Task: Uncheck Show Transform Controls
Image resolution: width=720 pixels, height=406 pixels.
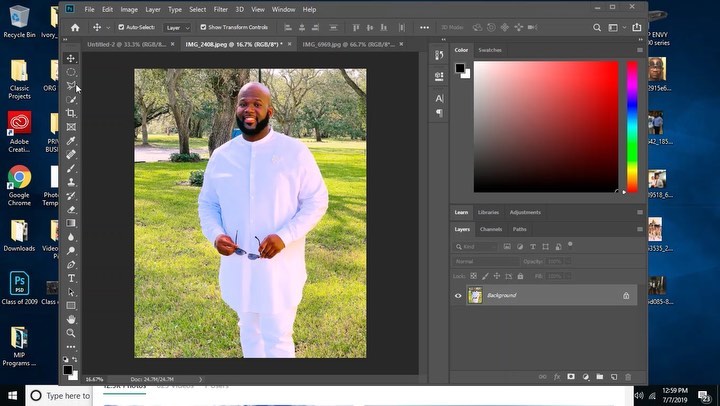Action: point(204,27)
